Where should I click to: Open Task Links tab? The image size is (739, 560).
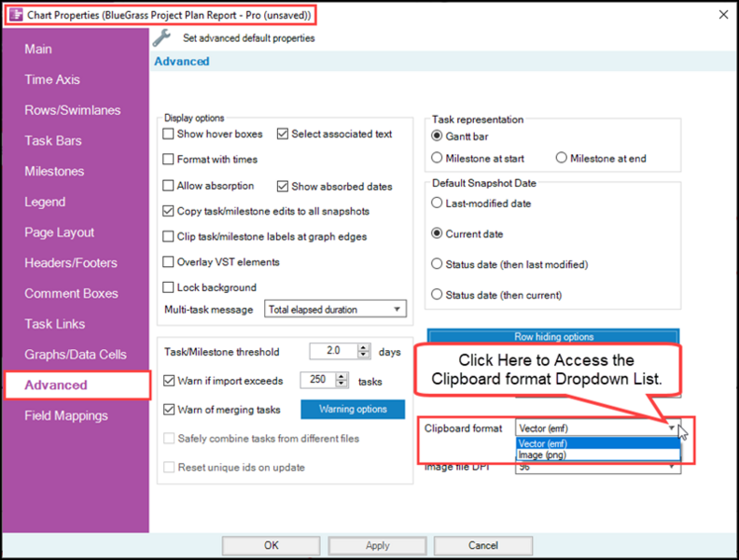(x=55, y=324)
